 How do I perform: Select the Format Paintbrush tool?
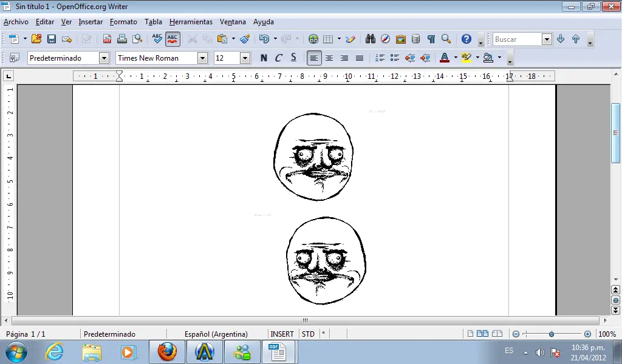(245, 39)
